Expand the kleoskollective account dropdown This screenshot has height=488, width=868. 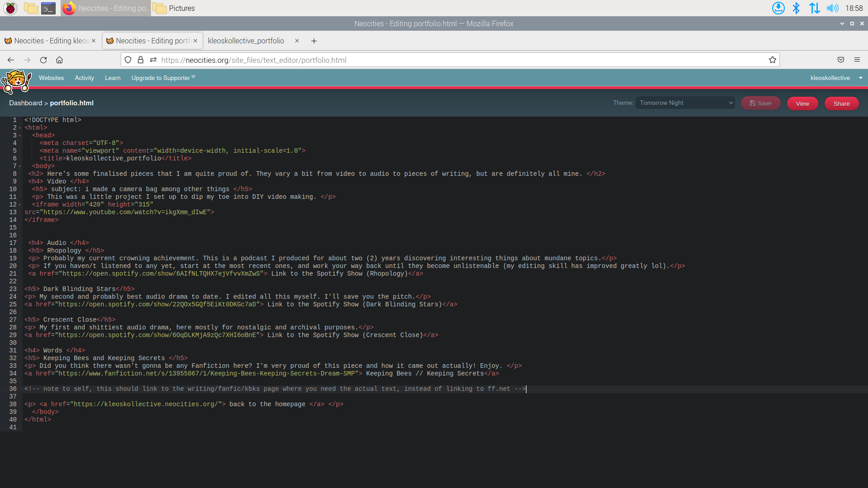(x=836, y=78)
